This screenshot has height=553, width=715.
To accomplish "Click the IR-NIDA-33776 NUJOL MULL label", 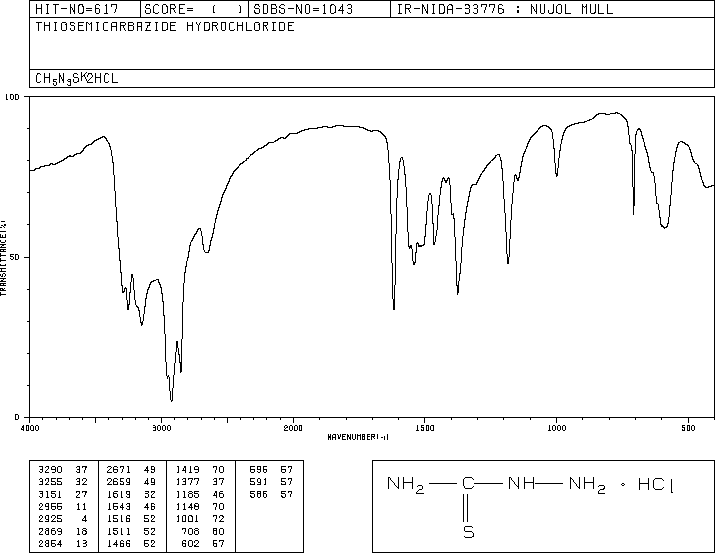I will click(x=505, y=9).
